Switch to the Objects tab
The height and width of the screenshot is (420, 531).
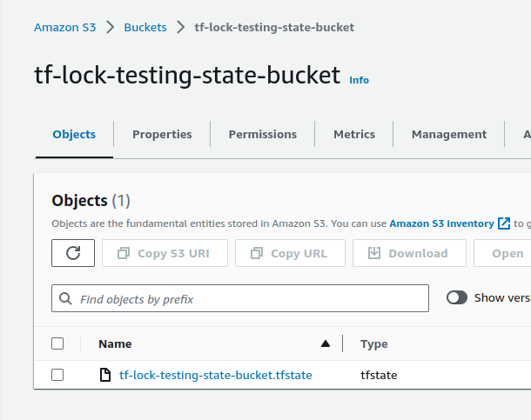coord(74,134)
